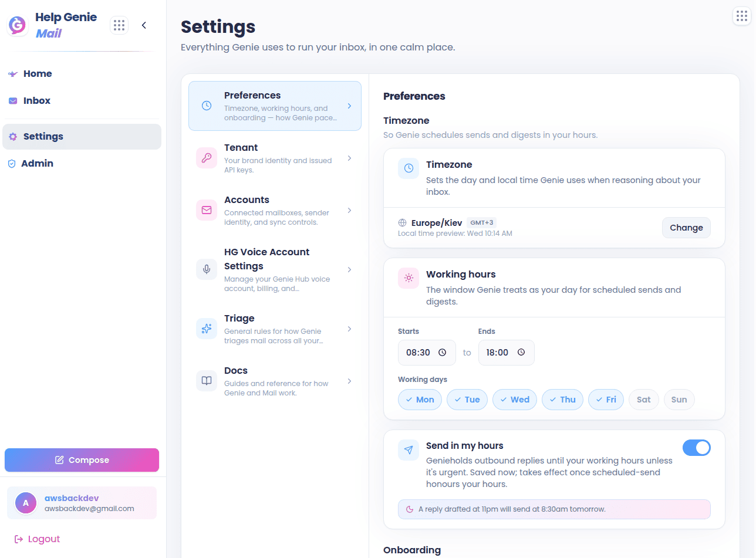This screenshot has height=558, width=756.
Task: Toggle Mon working day
Action: click(x=420, y=400)
